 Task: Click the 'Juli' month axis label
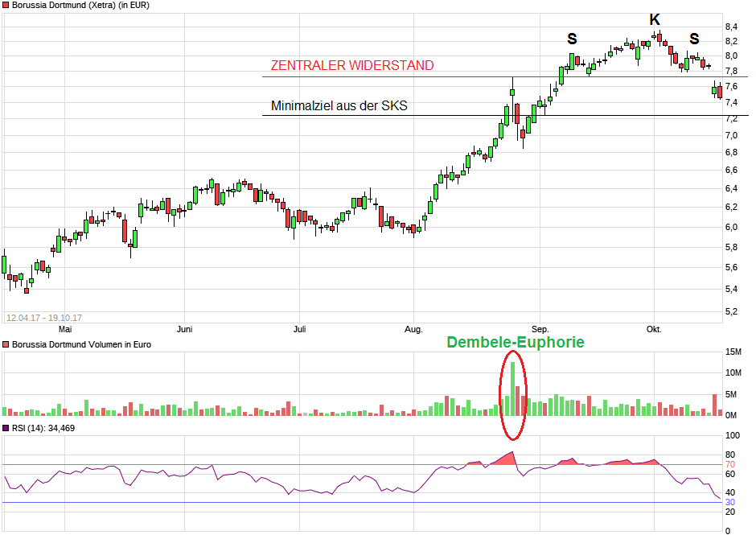pos(299,329)
